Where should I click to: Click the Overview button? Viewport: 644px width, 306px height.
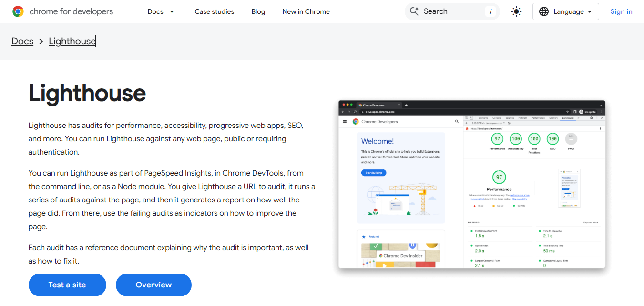(153, 285)
